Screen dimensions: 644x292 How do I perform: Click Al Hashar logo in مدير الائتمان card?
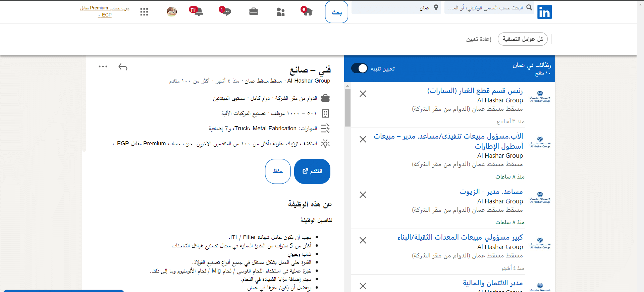[540, 287]
